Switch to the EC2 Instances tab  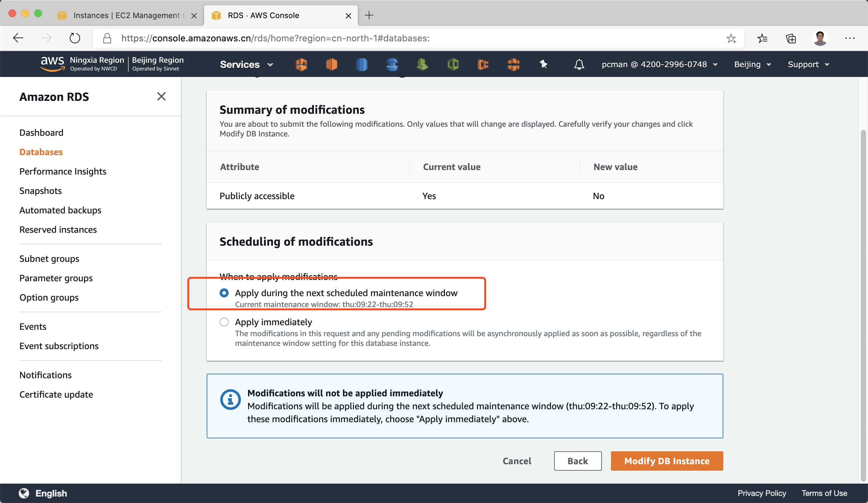(x=126, y=16)
